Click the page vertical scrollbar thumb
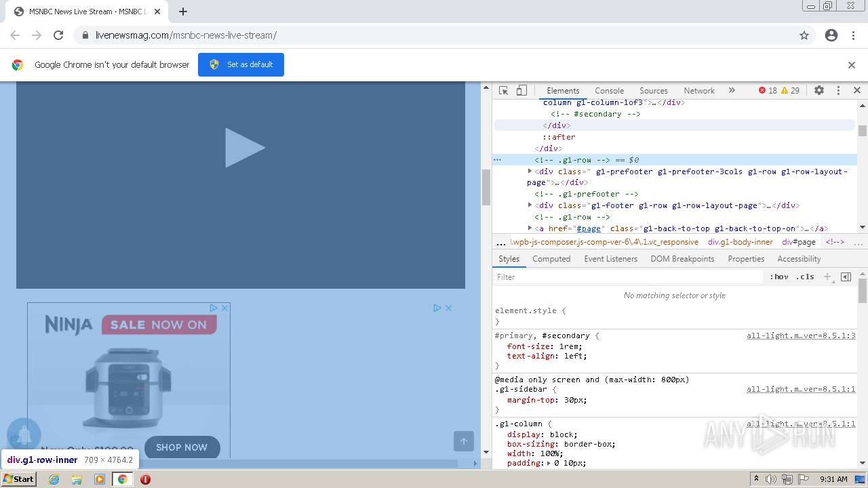Screen dimensions: 868x488 click(486, 187)
